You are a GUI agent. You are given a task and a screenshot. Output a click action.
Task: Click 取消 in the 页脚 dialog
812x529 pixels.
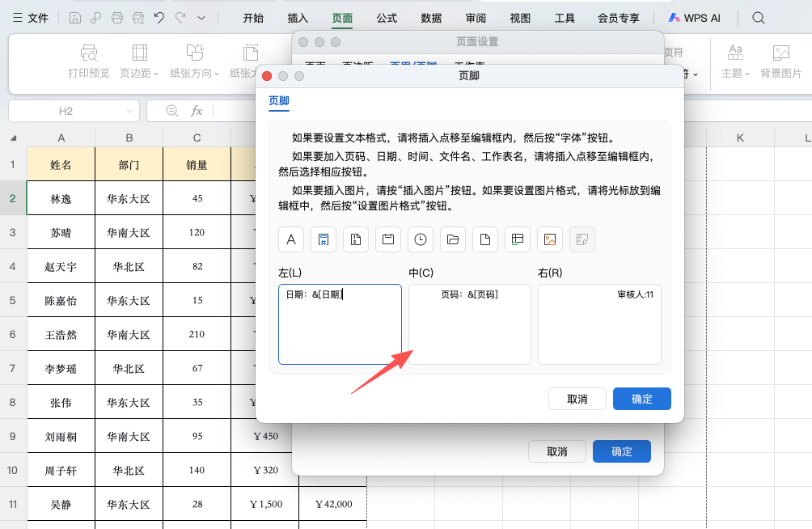577,399
